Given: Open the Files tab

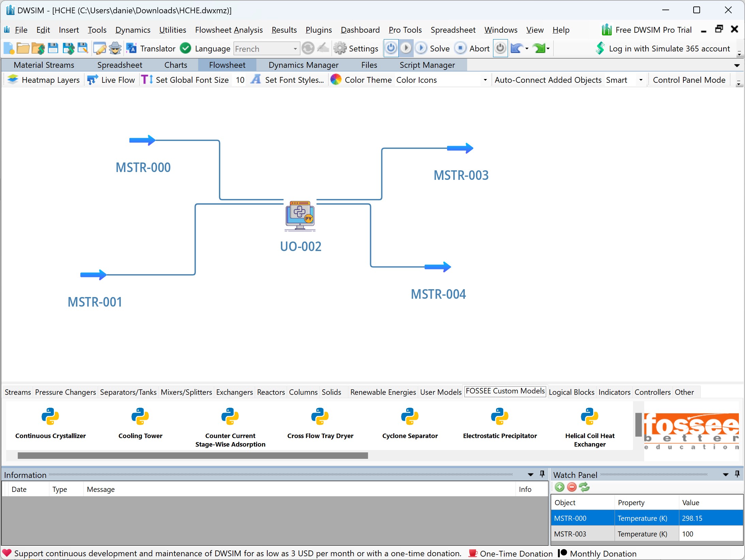Looking at the screenshot, I should click(369, 65).
